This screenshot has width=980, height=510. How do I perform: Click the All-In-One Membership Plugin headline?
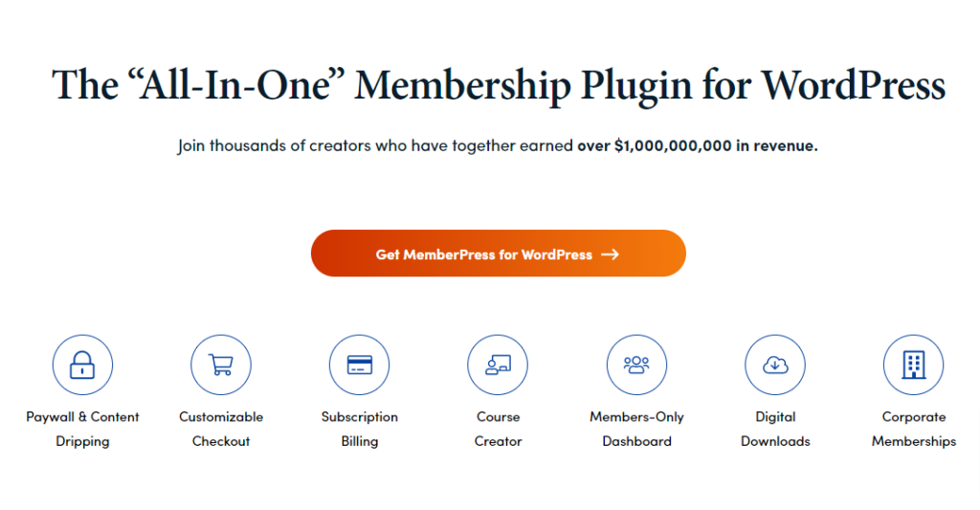tap(498, 85)
